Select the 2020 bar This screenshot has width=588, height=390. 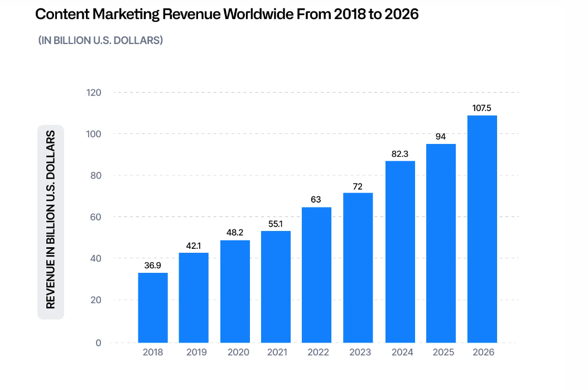click(235, 291)
